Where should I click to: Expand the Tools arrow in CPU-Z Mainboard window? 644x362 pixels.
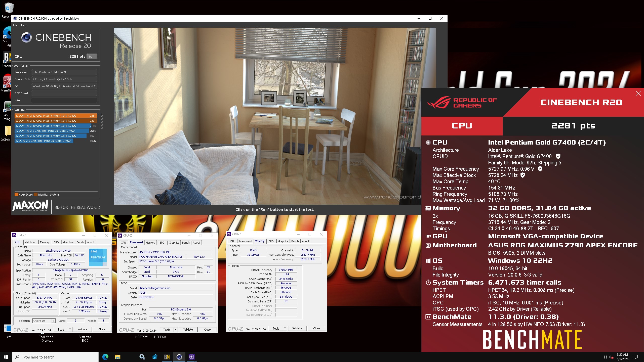coord(176,330)
